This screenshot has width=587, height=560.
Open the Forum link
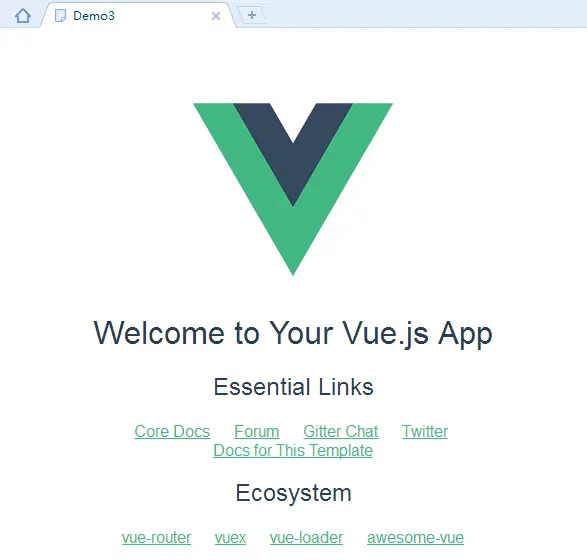pos(256,431)
